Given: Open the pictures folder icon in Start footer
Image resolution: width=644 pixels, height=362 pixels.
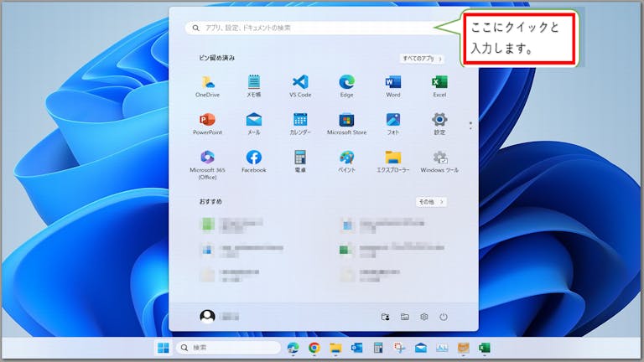Looking at the screenshot, I should (404, 317).
